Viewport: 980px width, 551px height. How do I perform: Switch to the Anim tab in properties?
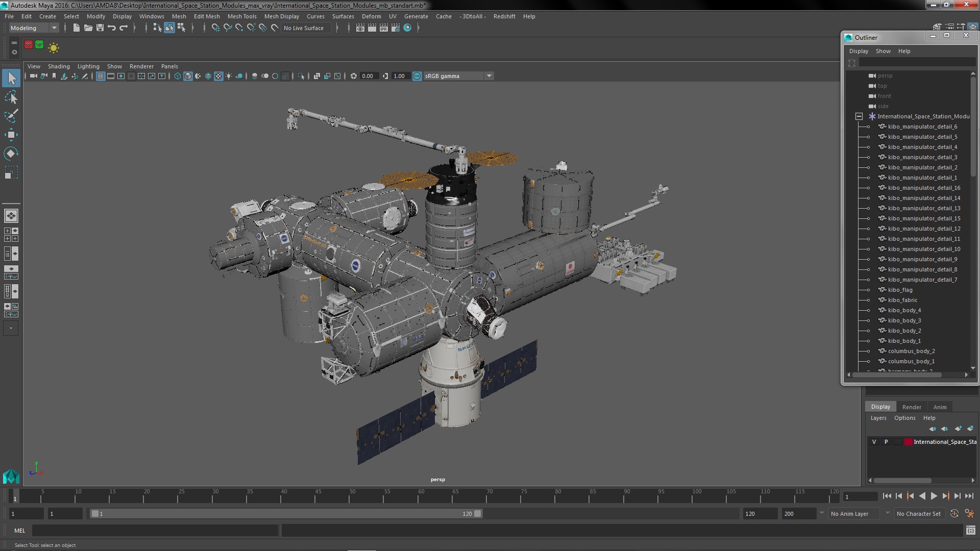[x=940, y=406]
